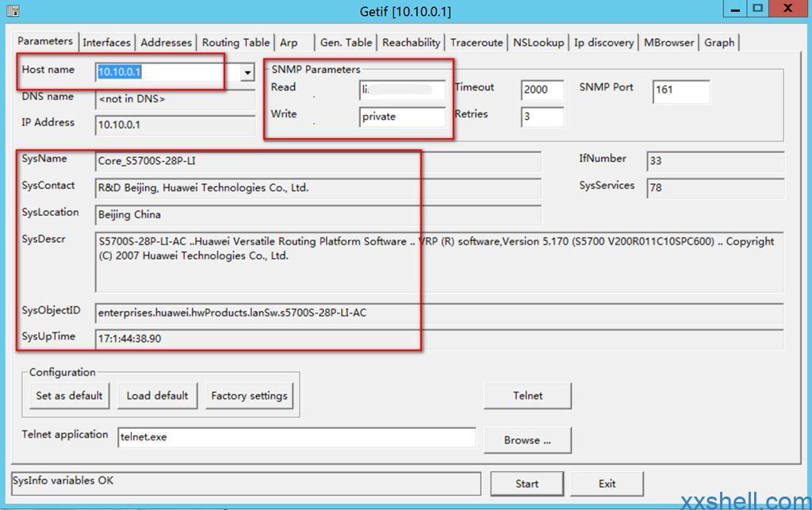Click the Load default button
This screenshot has width=812, height=510.
click(158, 396)
